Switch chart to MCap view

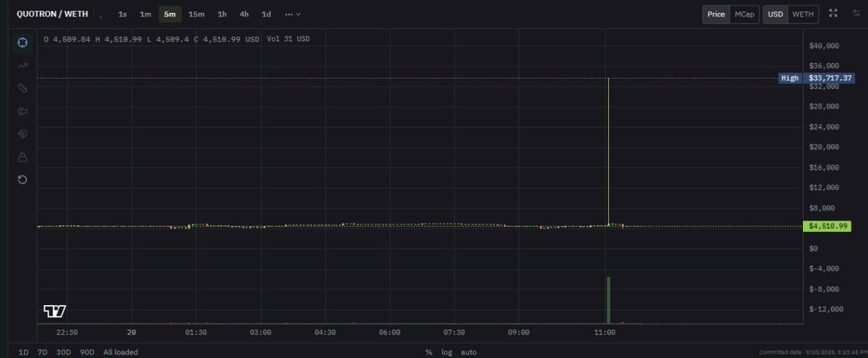pyautogui.click(x=743, y=14)
